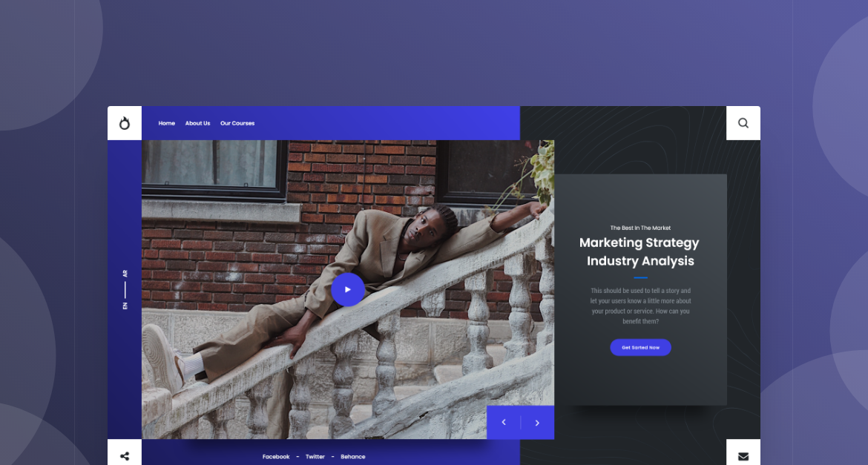Open the Twitter link
The image size is (868, 465).
[x=315, y=457]
